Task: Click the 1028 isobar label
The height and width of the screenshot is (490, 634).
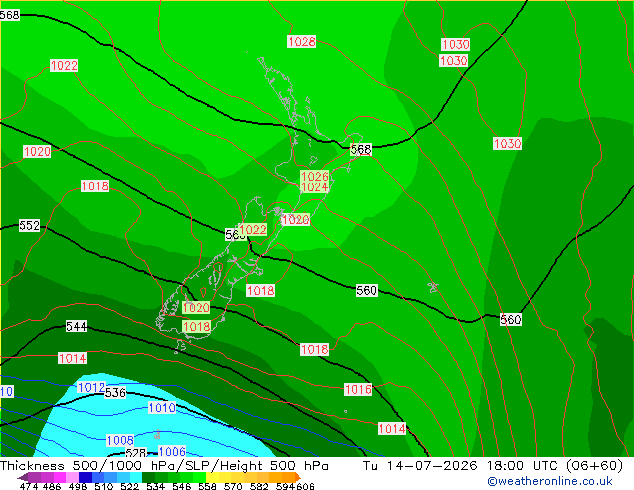Action: click(x=302, y=41)
